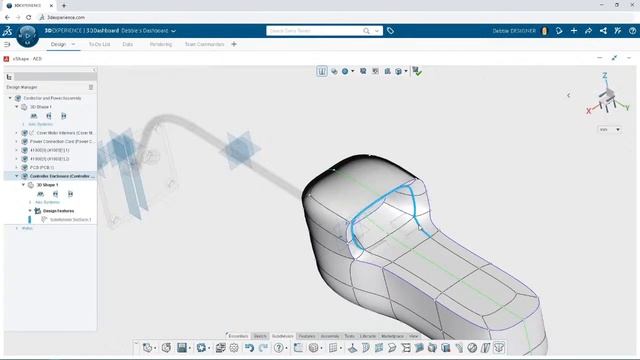Expand the panel arrow left of triad
This screenshot has height=360, width=640.
[x=568, y=95]
